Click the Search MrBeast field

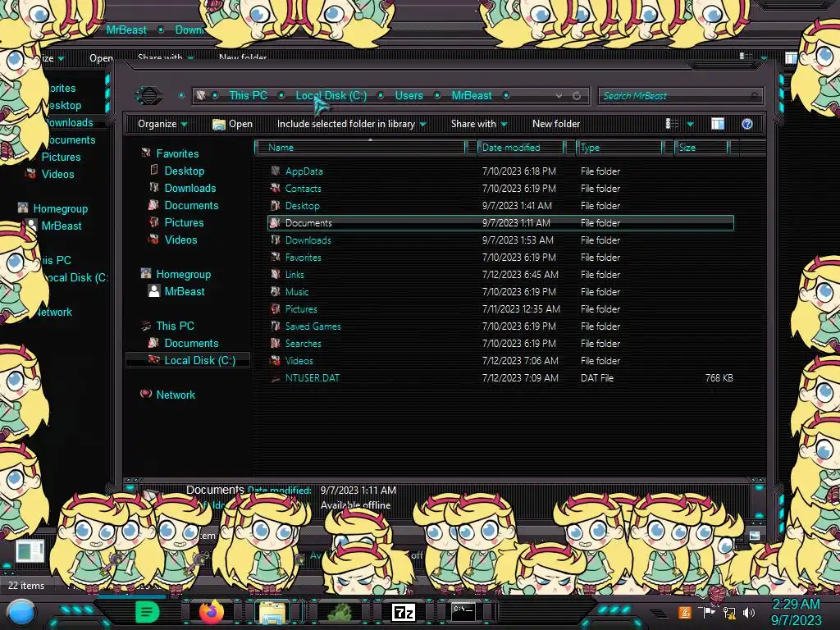(680, 96)
